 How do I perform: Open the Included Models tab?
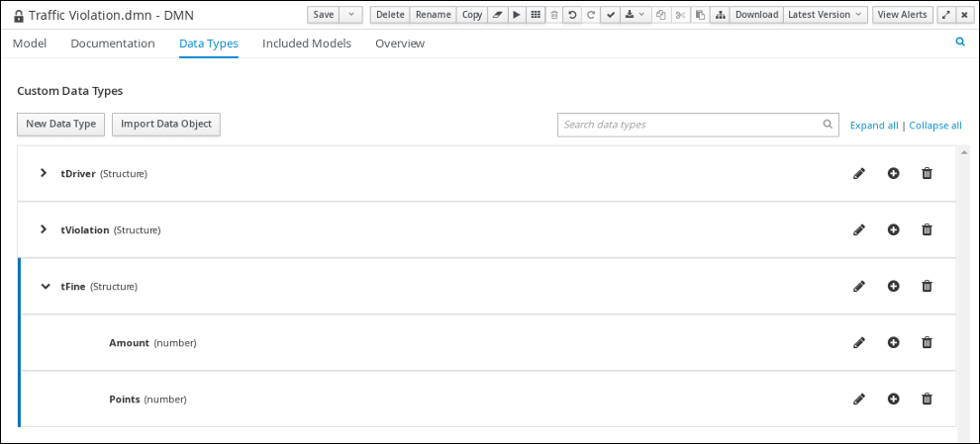(306, 44)
